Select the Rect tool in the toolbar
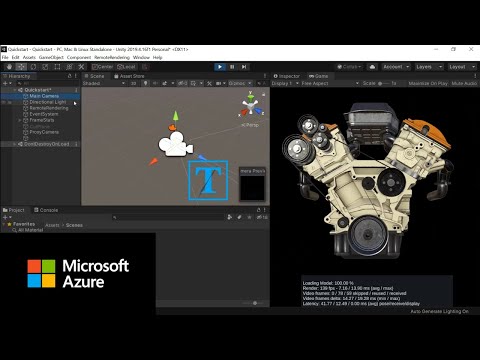Image resolution: width=480 pixels, height=360 pixels. [x=57, y=67]
